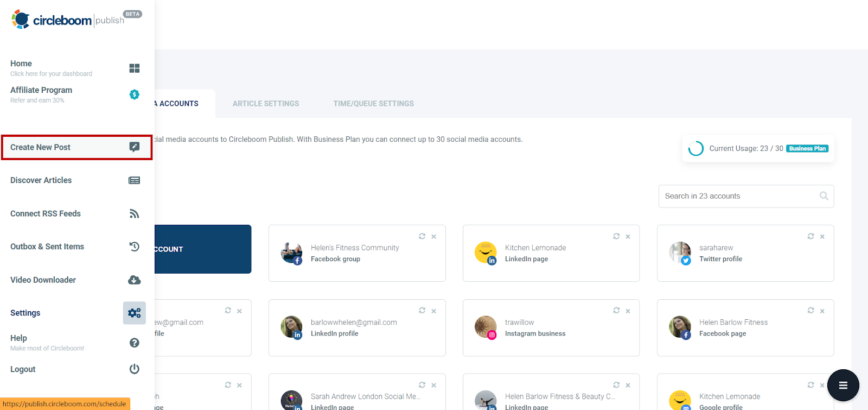Click the Connect RSS Feeds icon
The width and height of the screenshot is (868, 410).
tap(135, 214)
